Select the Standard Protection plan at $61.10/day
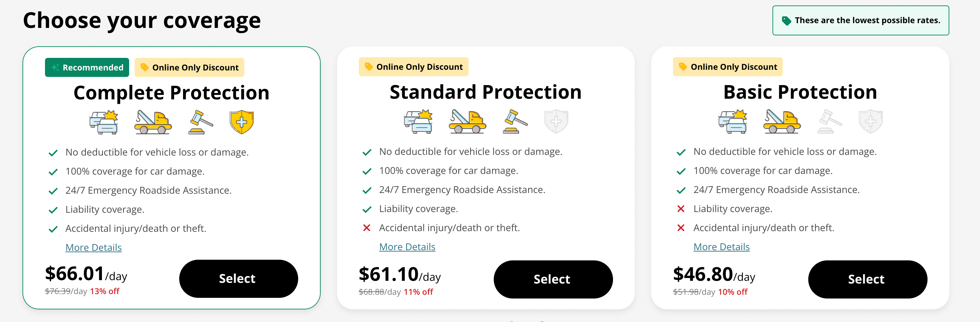The height and width of the screenshot is (322, 980). click(x=553, y=279)
